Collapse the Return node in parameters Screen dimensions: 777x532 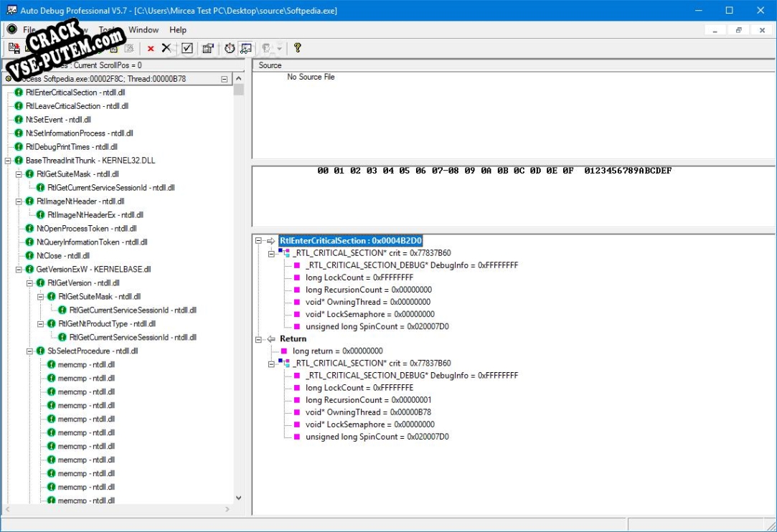258,339
